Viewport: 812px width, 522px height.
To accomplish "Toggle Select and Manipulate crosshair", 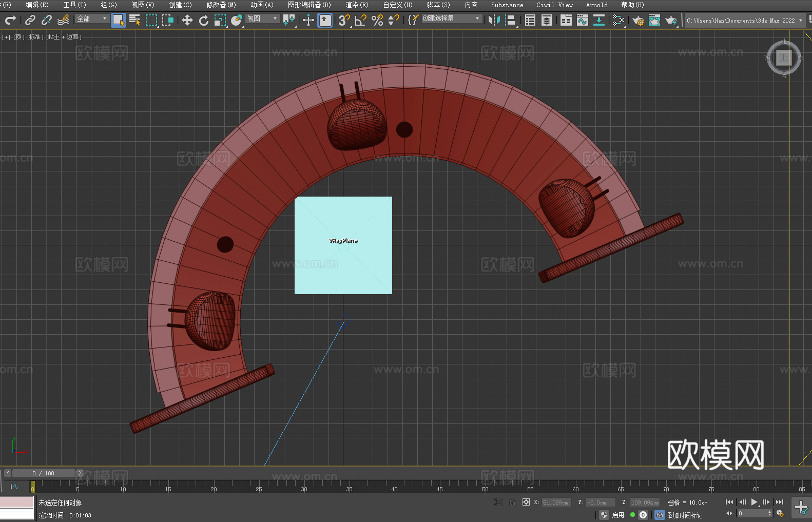I will (x=308, y=20).
